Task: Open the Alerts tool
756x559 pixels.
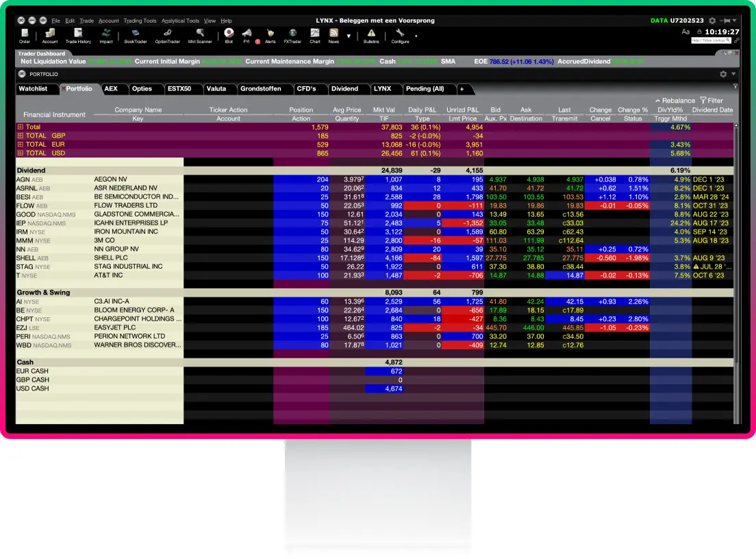Action: point(270,36)
